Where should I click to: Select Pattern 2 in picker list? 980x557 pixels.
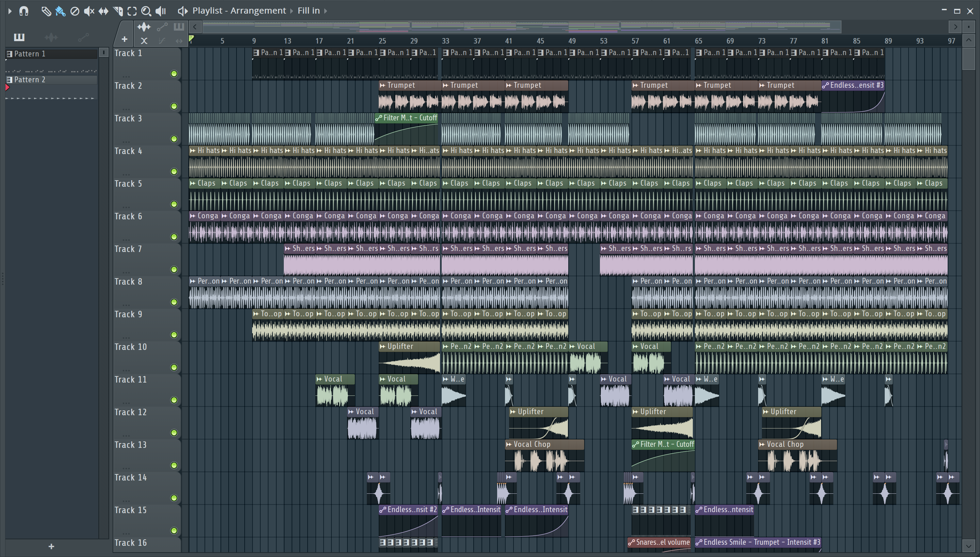51,80
